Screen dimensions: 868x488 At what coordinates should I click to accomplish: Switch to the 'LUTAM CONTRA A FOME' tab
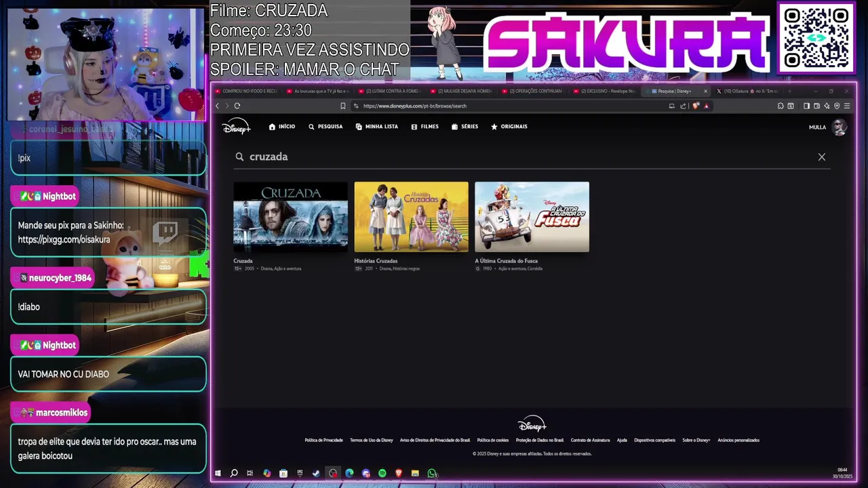point(390,91)
